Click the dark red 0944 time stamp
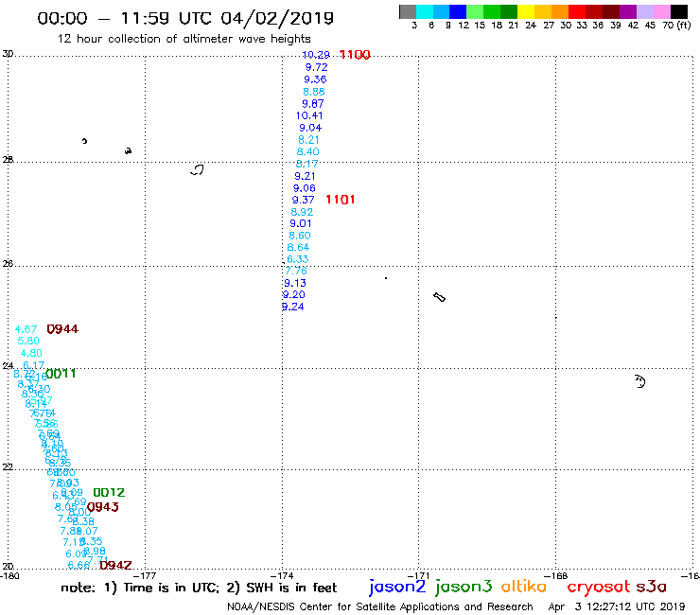The height and width of the screenshot is (615, 700). [x=62, y=329]
